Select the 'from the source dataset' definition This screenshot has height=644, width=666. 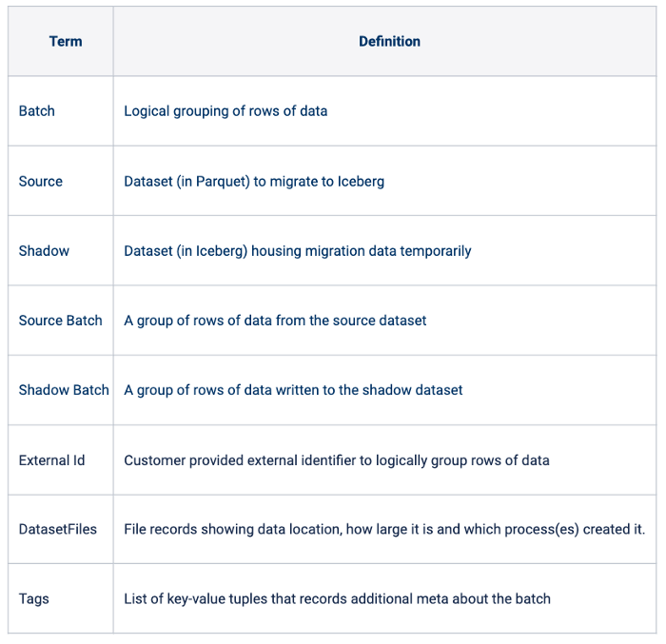(x=275, y=321)
